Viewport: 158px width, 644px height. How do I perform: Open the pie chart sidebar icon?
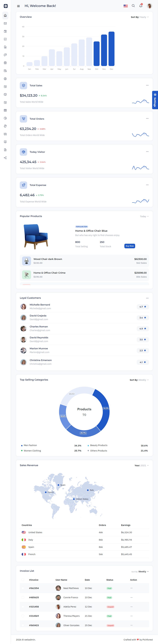tap(5, 118)
